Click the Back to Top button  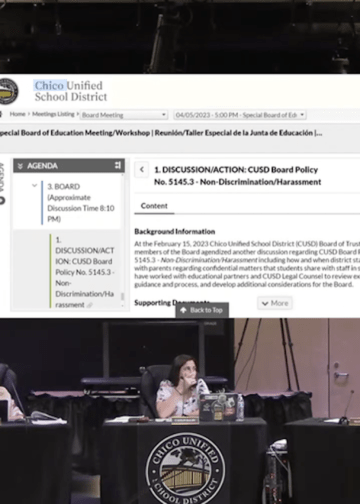[x=202, y=310]
